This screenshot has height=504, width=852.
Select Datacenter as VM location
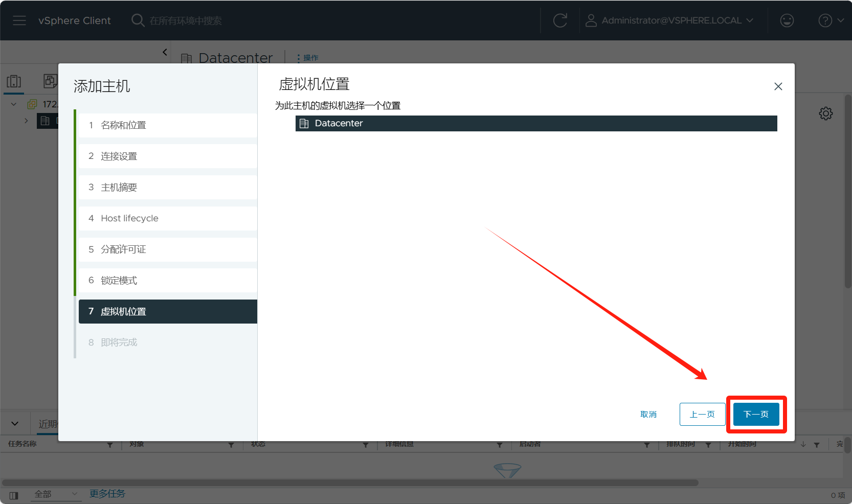coord(339,123)
